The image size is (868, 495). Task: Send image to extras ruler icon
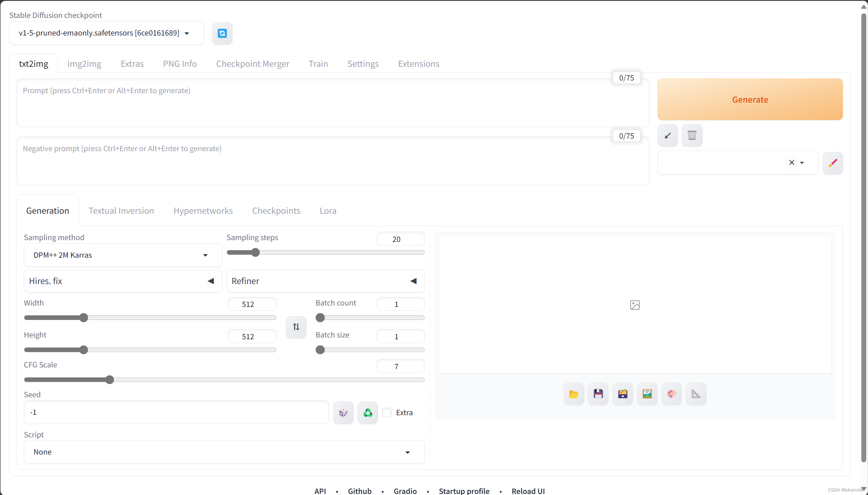click(x=696, y=394)
